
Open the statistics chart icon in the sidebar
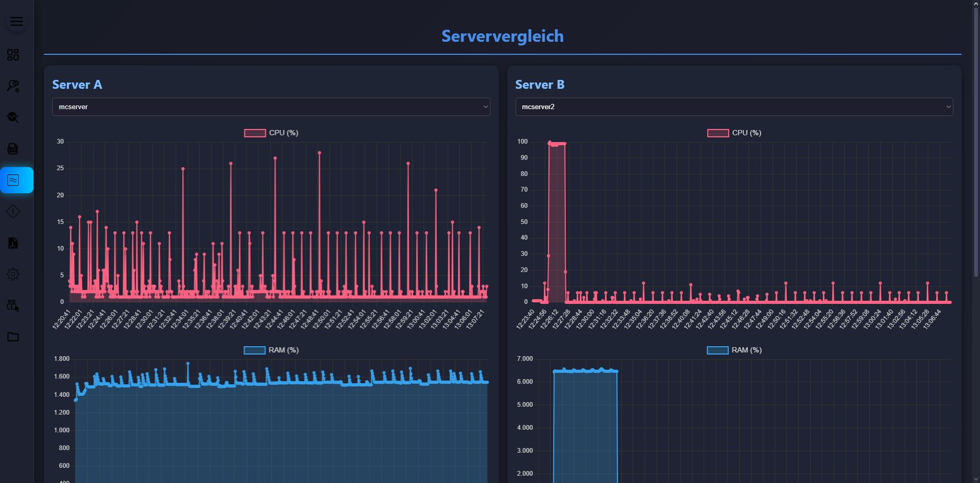[x=13, y=117]
